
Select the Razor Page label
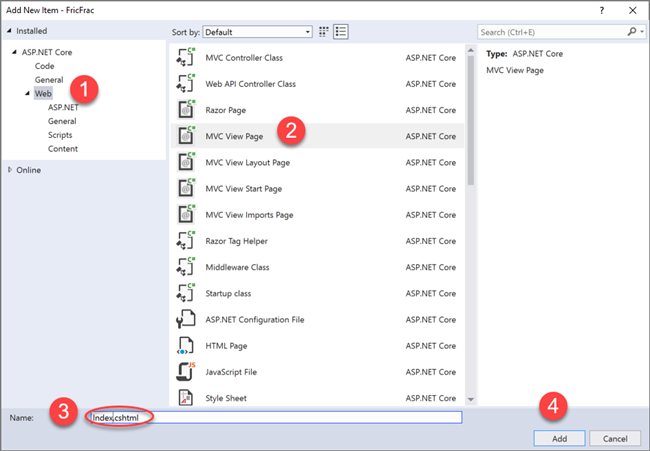tap(226, 110)
